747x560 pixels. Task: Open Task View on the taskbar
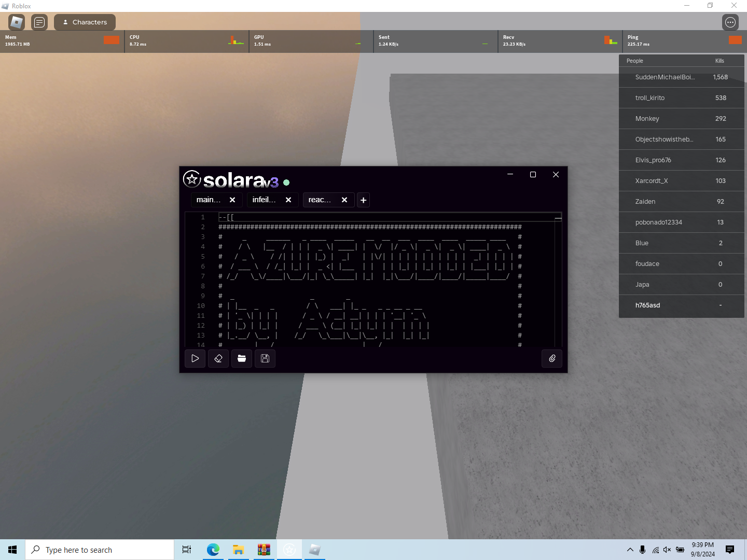click(187, 550)
